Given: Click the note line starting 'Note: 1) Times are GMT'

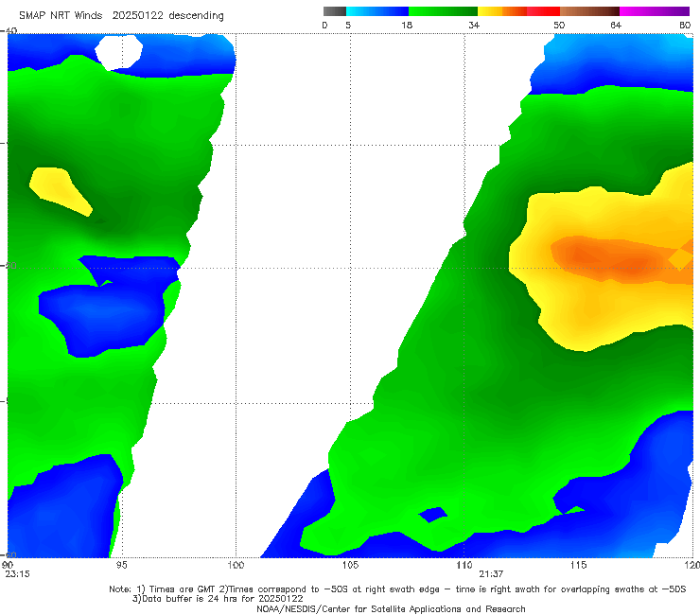Looking at the screenshot, I should (397, 589).
